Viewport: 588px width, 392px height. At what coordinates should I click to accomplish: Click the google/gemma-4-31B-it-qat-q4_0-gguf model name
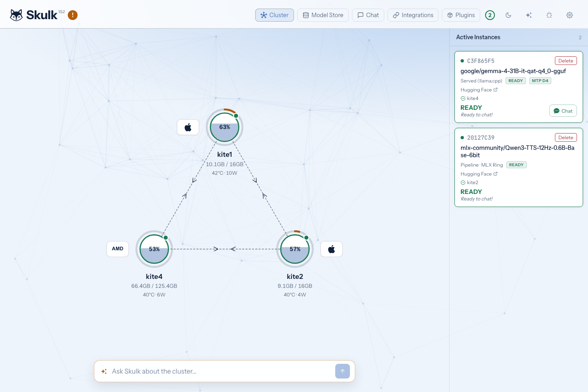point(513,71)
